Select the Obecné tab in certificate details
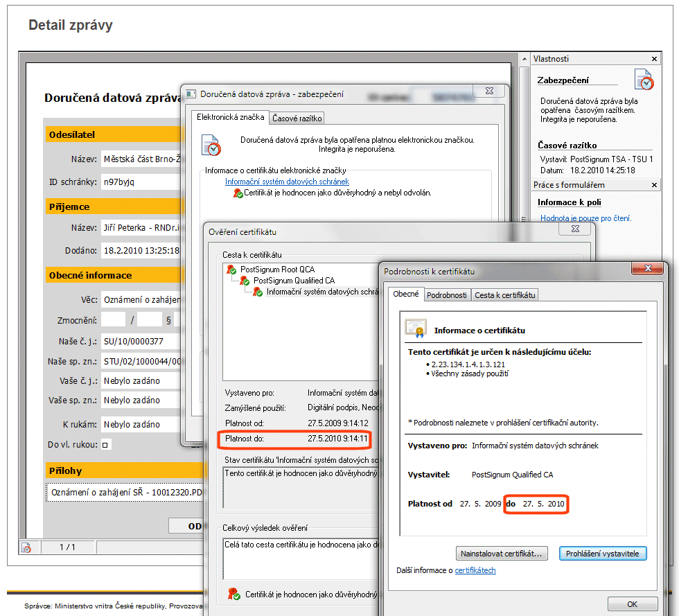This screenshot has height=616, width=679. point(406,294)
